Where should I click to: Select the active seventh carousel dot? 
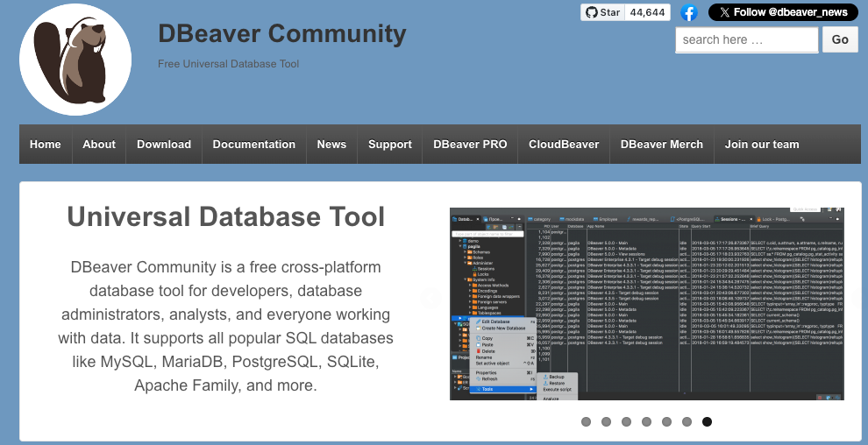click(707, 421)
